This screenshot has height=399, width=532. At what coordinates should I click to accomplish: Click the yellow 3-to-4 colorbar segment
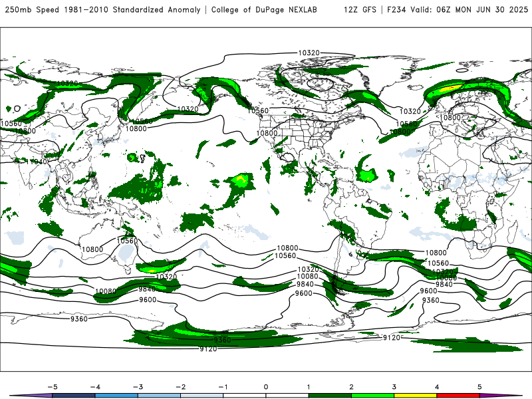click(415, 396)
